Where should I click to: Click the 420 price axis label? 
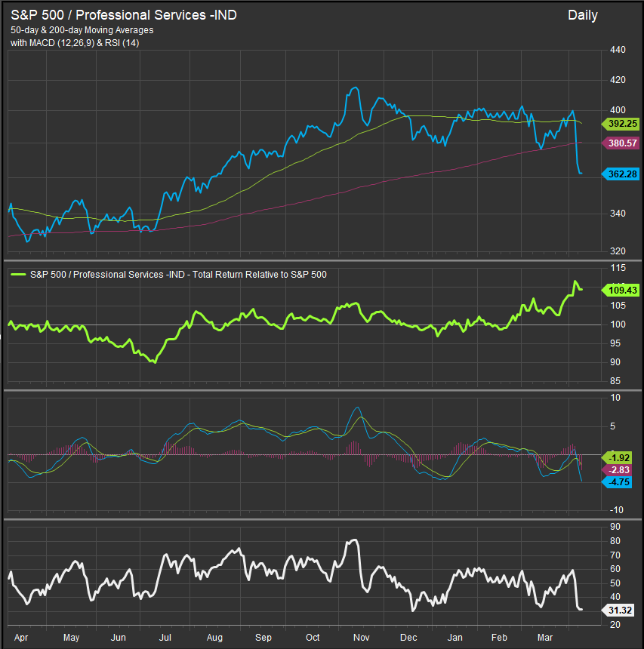point(618,80)
